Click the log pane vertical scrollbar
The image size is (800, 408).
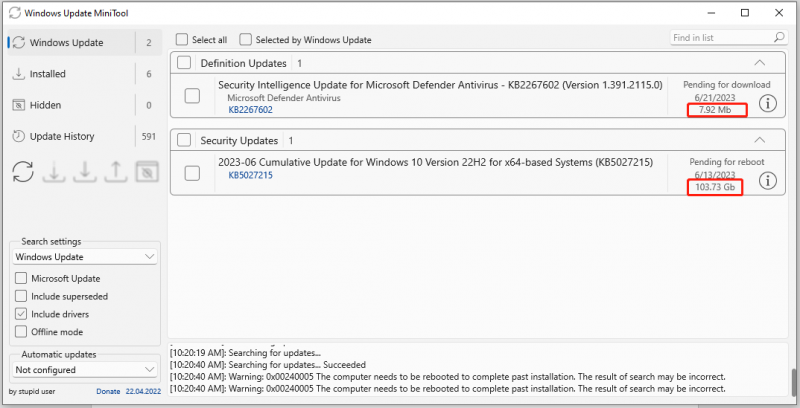click(793, 380)
